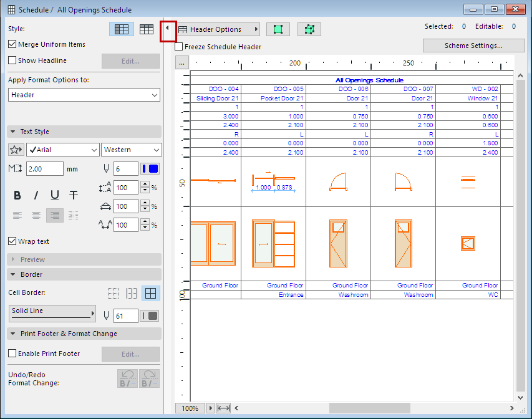Viewport: 532px width, 419px height.
Task: Select the Bold text formatting icon
Action: click(x=17, y=195)
